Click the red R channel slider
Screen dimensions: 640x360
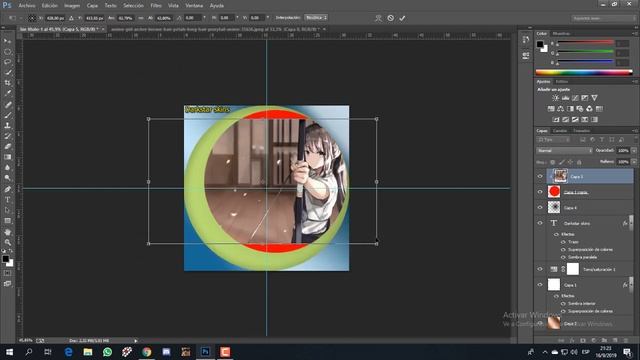point(585,42)
